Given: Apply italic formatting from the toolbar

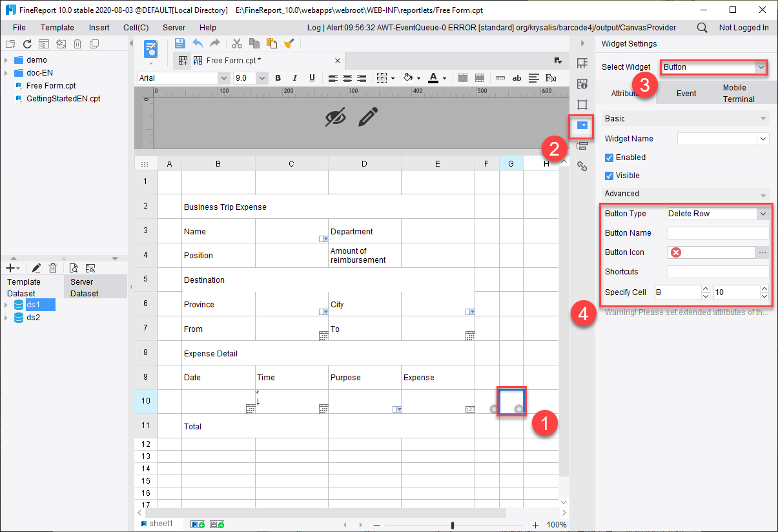Looking at the screenshot, I should click(294, 77).
